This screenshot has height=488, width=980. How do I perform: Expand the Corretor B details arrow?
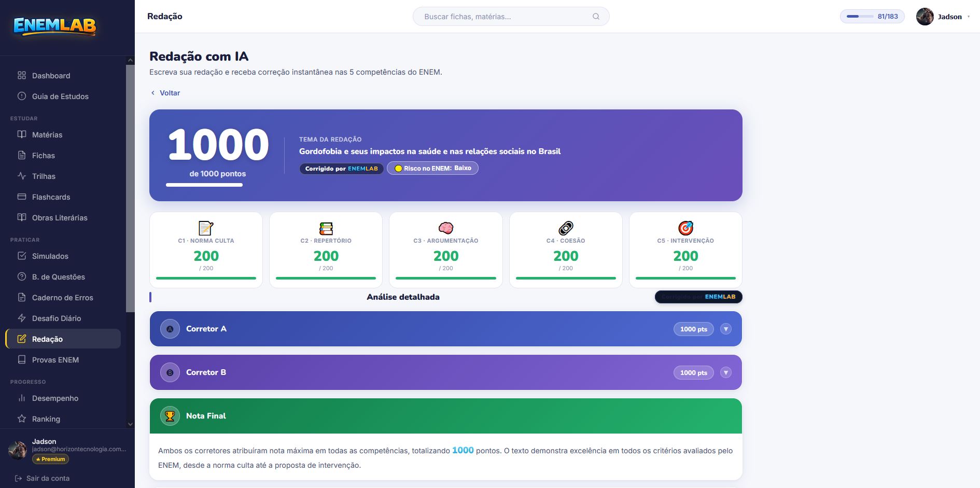tap(726, 372)
